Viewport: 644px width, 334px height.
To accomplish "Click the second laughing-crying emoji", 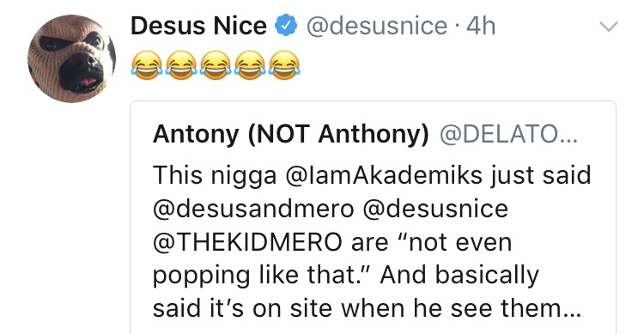I will pyautogui.click(x=181, y=65).
